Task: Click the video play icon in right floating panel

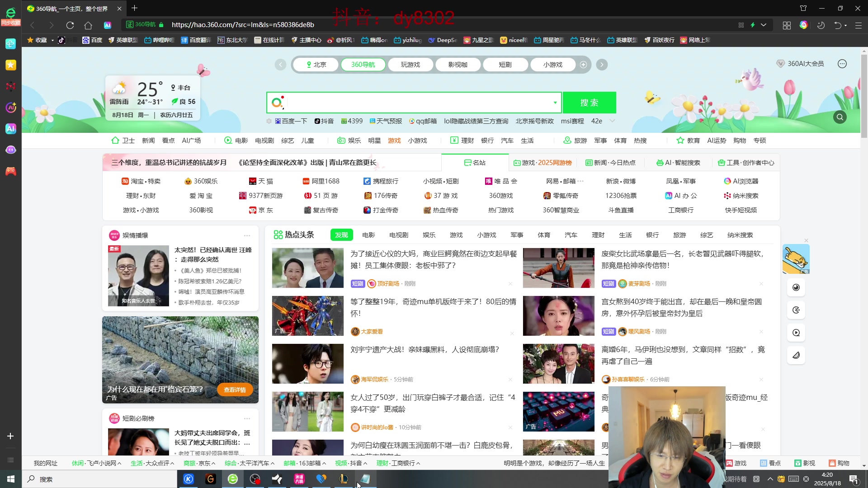Action: pos(796,333)
